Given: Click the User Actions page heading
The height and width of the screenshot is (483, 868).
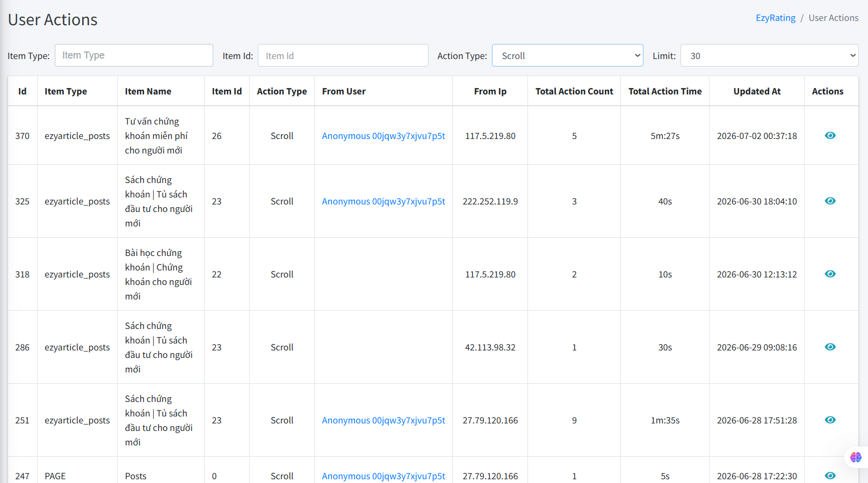Looking at the screenshot, I should tap(53, 20).
